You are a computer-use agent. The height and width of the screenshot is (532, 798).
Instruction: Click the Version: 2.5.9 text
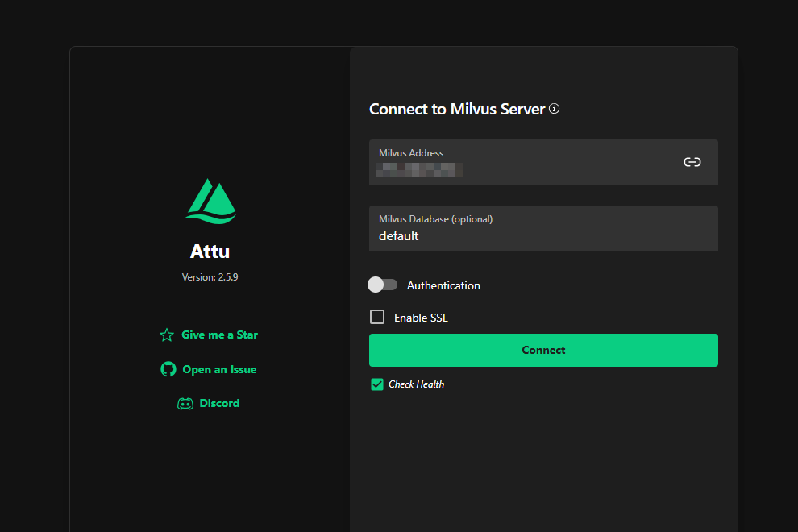tap(210, 277)
